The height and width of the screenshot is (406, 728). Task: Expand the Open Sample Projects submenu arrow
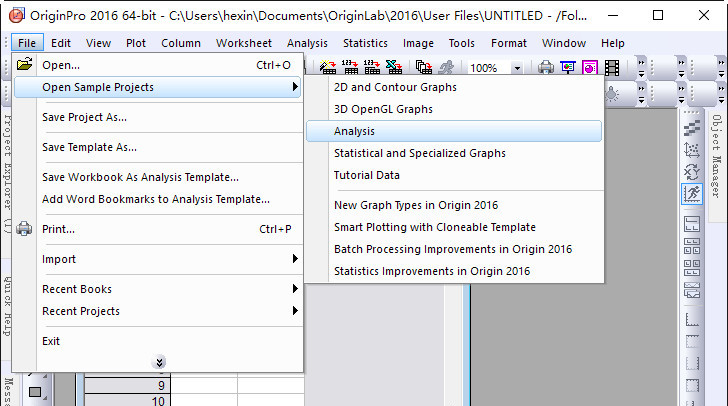pyautogui.click(x=295, y=87)
